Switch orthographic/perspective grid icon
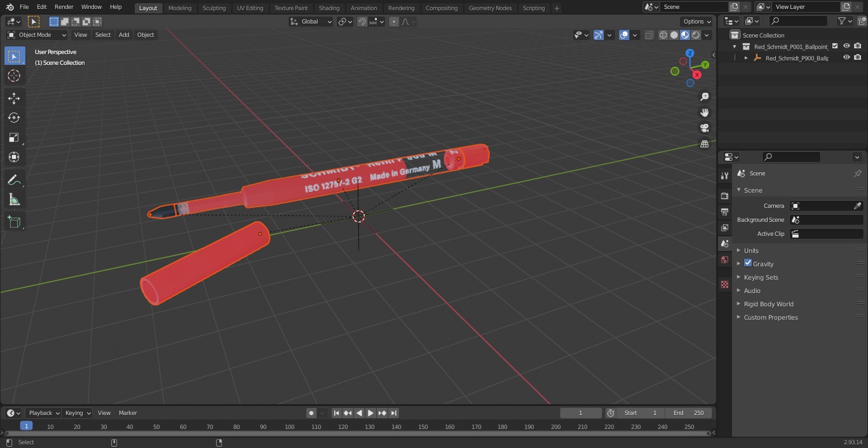 pos(704,144)
